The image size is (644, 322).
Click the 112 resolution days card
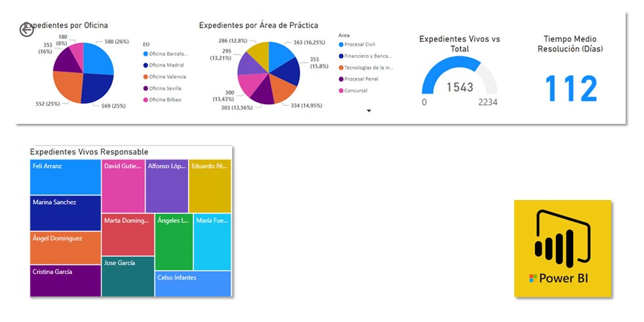click(571, 89)
